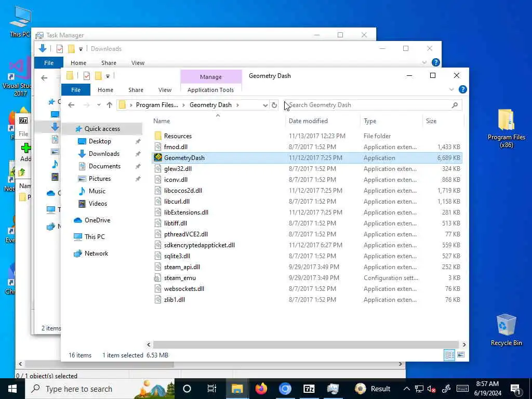Select Downloads in Quick access
Image resolution: width=532 pixels, height=399 pixels.
(104, 154)
